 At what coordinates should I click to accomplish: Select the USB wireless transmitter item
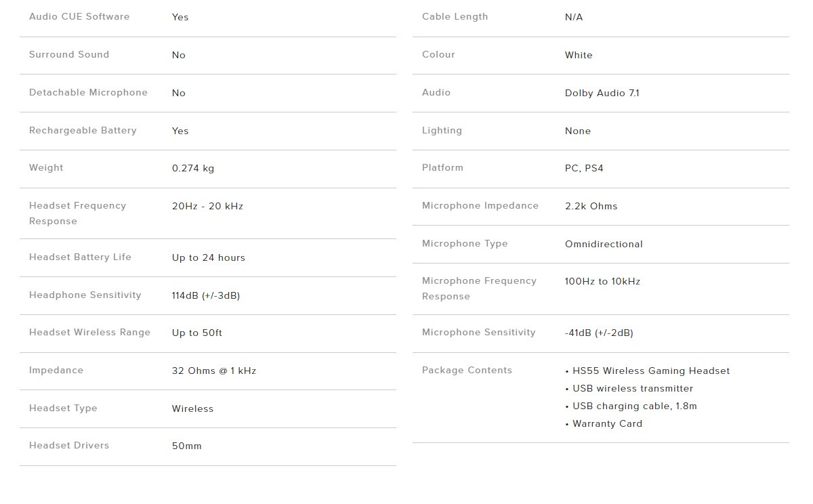point(633,389)
